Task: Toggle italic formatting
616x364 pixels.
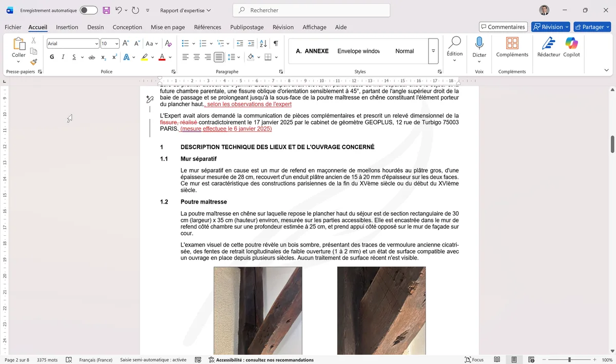Action: click(63, 57)
